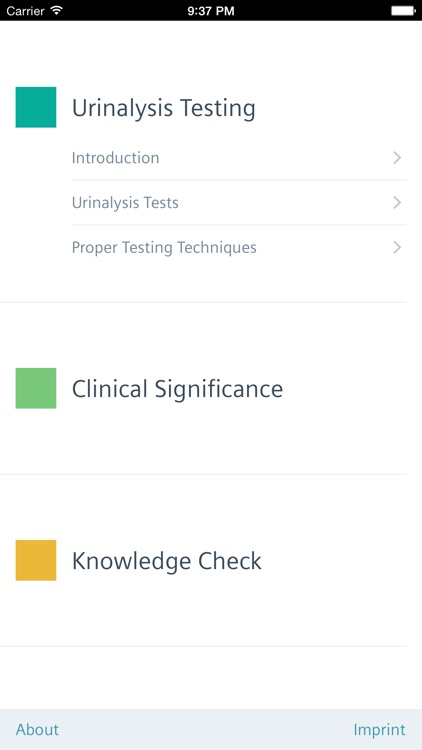Select the Urinalysis Testing heading
422x750 pixels.
tap(164, 108)
